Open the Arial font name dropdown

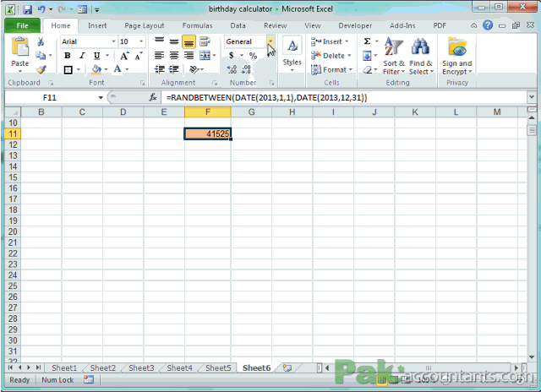[113, 41]
